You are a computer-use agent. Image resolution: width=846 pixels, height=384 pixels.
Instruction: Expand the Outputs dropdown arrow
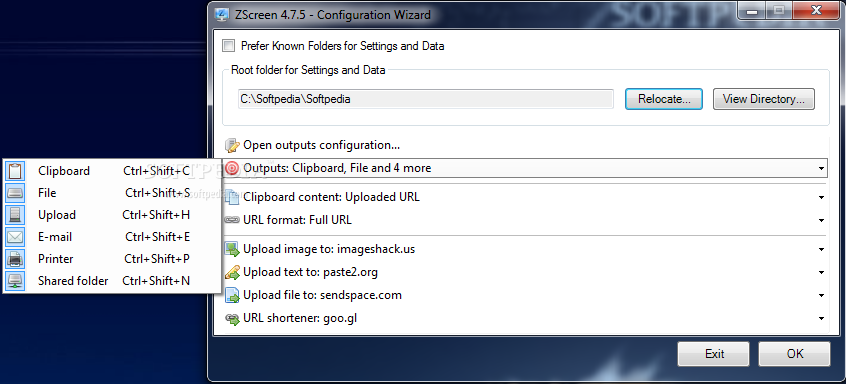click(x=821, y=169)
